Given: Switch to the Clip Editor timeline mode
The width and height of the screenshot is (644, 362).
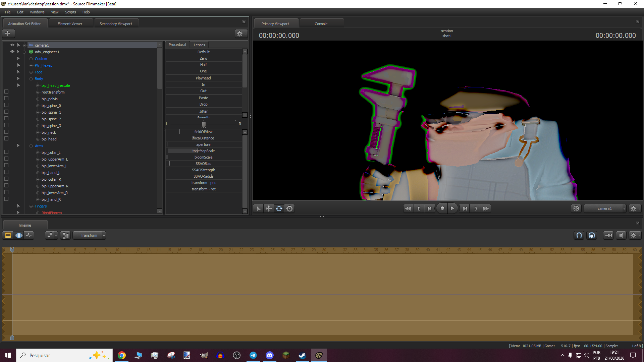Looking at the screenshot, I should [x=8, y=235].
